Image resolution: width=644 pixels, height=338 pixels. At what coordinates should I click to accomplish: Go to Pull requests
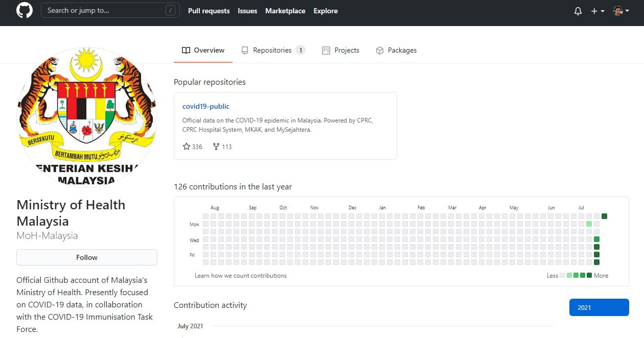tap(209, 11)
